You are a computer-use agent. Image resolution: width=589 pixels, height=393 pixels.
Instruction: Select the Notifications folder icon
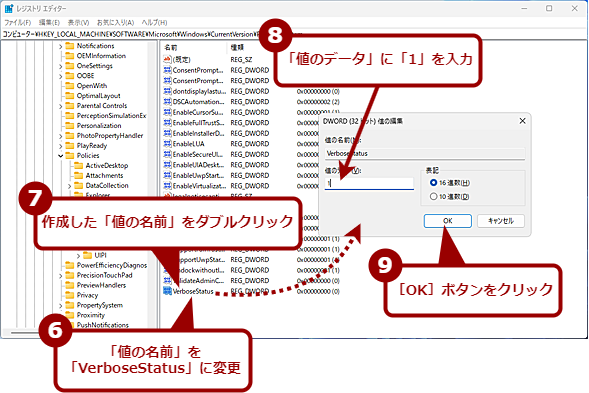69,46
